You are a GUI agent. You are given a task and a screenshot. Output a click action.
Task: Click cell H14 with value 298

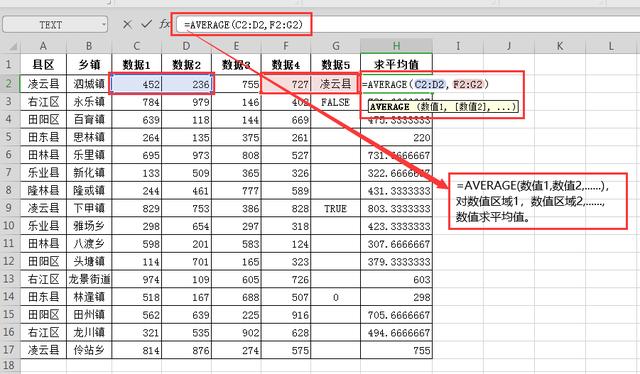point(396,297)
